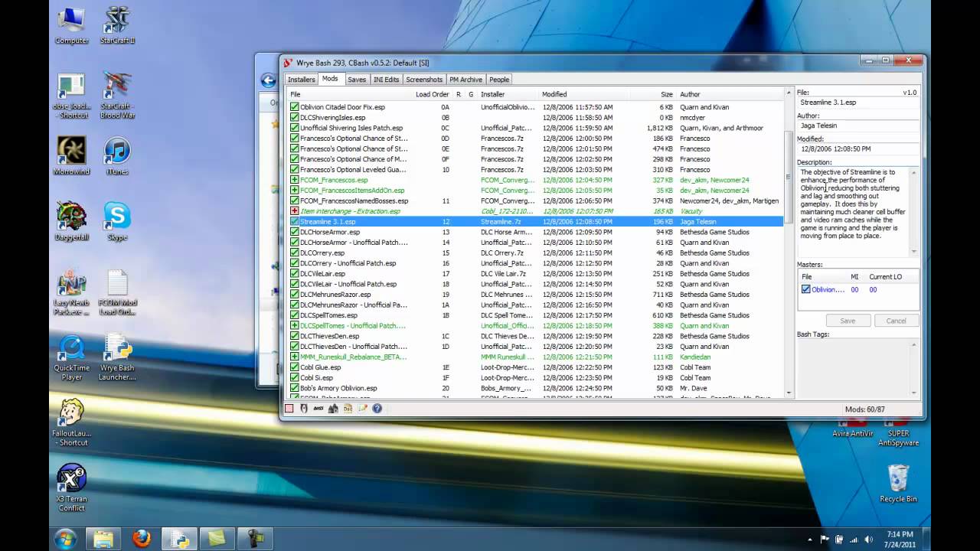This screenshot has width=980, height=551.
Task: Open the PM Archive tab
Action: [465, 80]
